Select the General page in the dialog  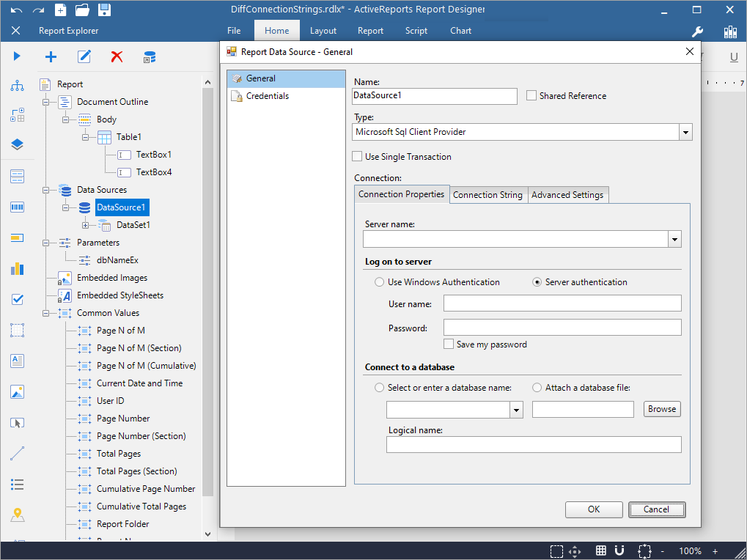[286, 78]
